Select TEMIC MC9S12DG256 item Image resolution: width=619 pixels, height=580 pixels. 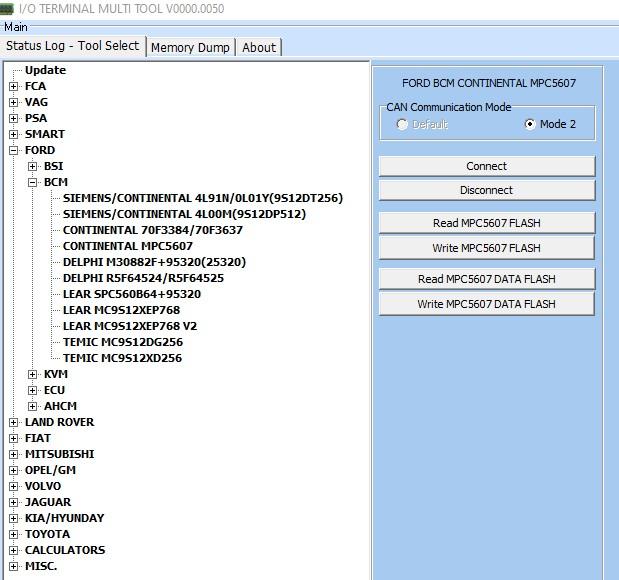click(x=123, y=342)
